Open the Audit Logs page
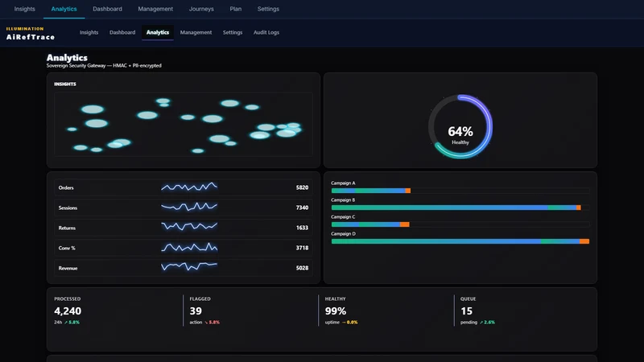 [266, 32]
